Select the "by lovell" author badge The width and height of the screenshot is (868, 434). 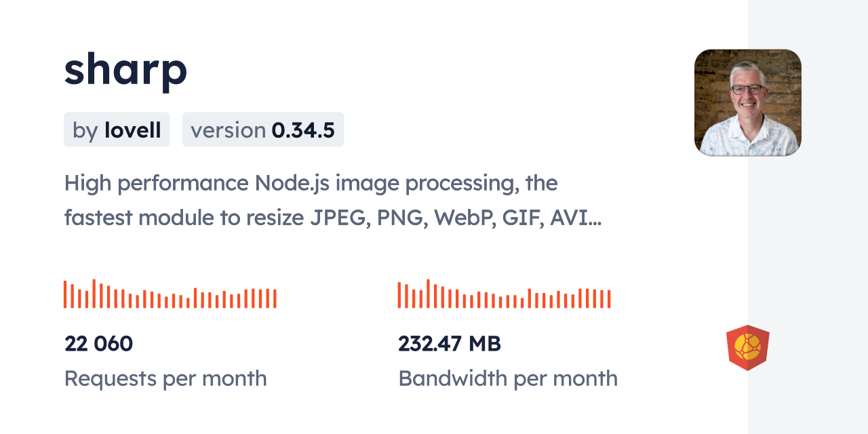click(x=117, y=130)
